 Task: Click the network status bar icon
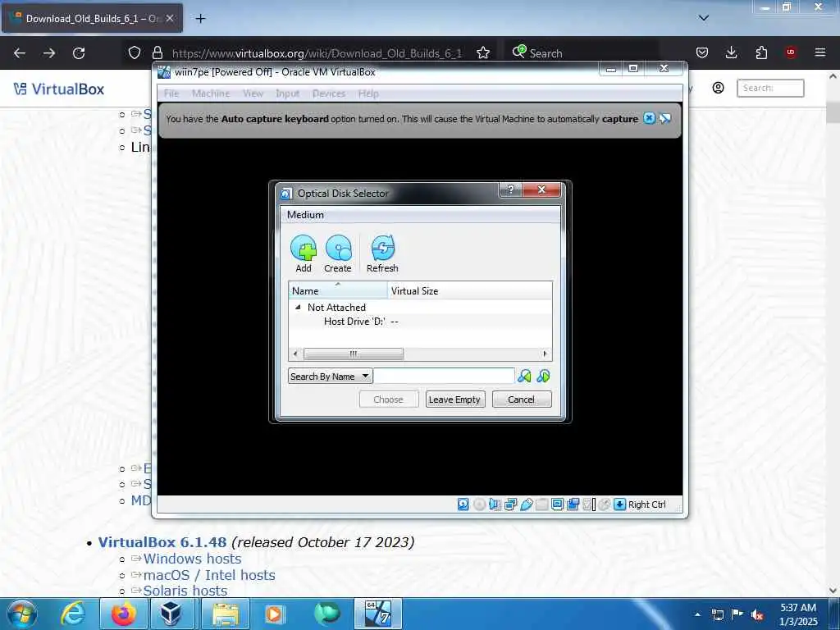(510, 504)
